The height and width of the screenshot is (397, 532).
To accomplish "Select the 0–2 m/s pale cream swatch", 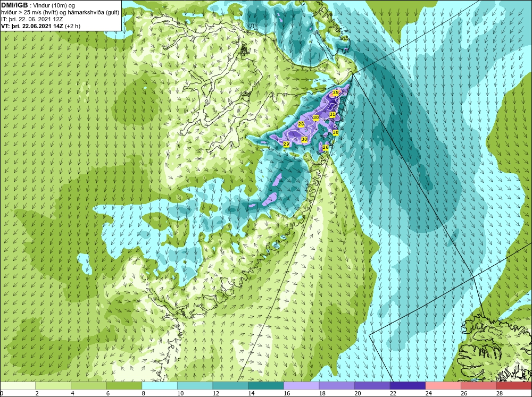I will click(18, 386).
